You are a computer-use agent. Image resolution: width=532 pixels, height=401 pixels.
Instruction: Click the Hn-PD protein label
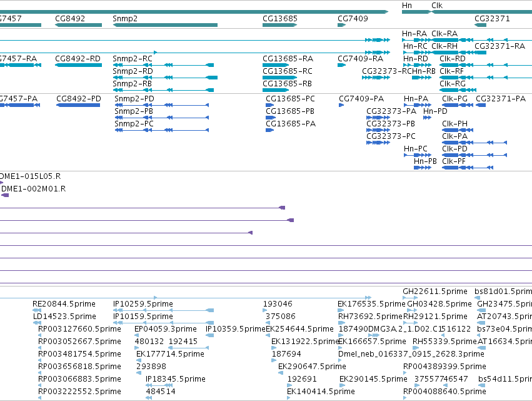pos(435,111)
